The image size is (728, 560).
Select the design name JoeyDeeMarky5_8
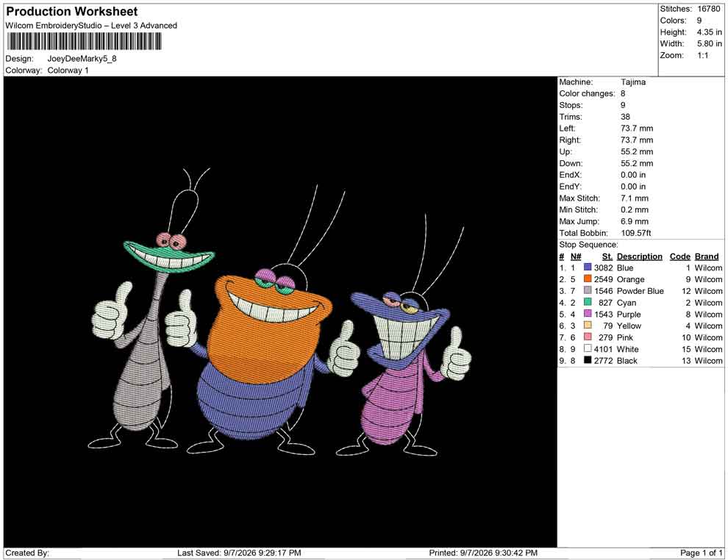tap(82, 59)
